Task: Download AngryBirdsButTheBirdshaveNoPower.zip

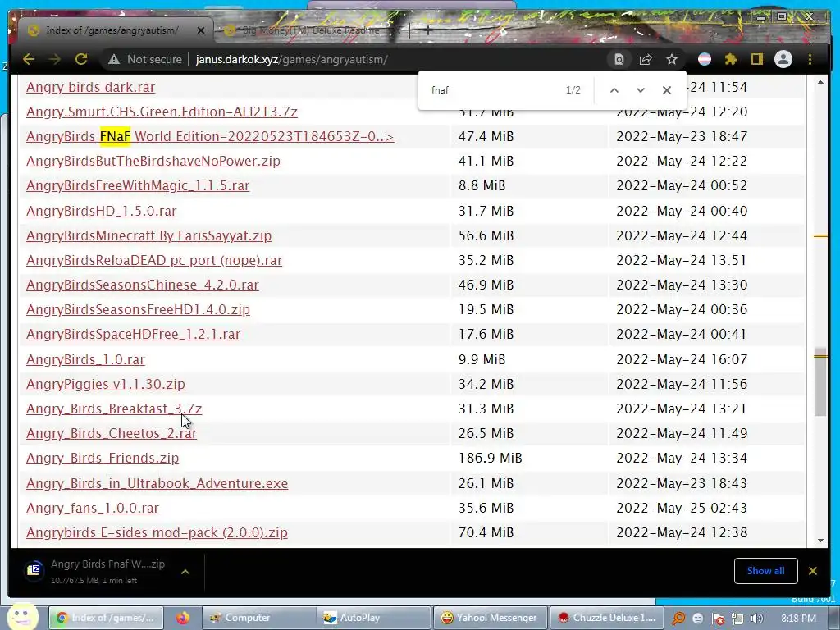Action: (153, 161)
